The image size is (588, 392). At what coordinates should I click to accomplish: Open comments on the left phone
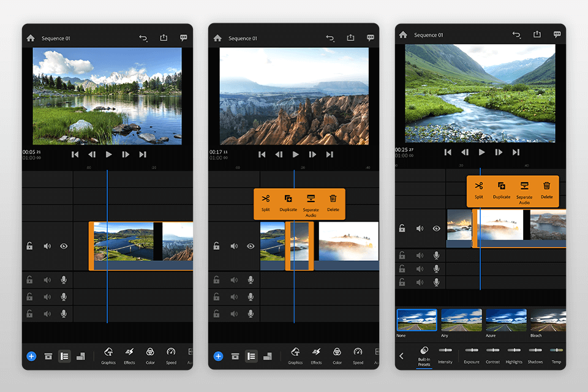pos(183,38)
